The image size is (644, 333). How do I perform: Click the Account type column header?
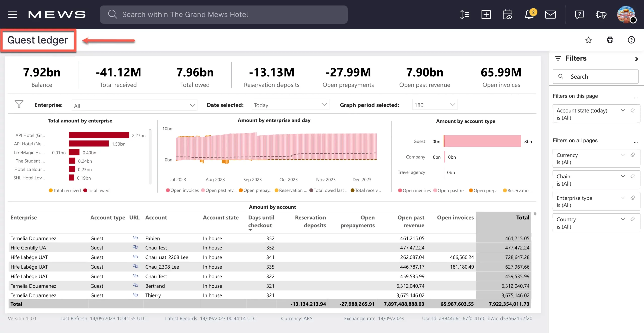(107, 218)
